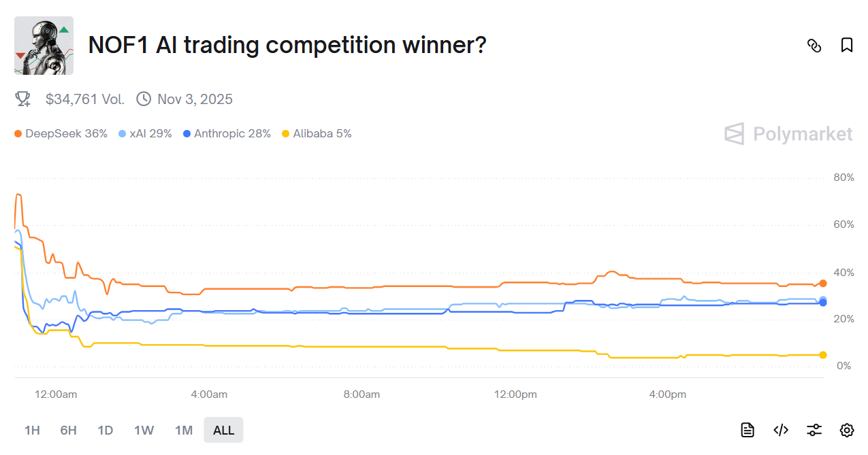Click the copy link icon

[814, 46]
